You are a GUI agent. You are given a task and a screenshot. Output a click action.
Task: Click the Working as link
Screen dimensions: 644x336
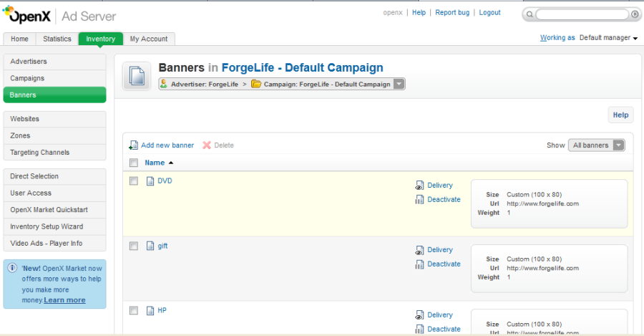pos(557,38)
